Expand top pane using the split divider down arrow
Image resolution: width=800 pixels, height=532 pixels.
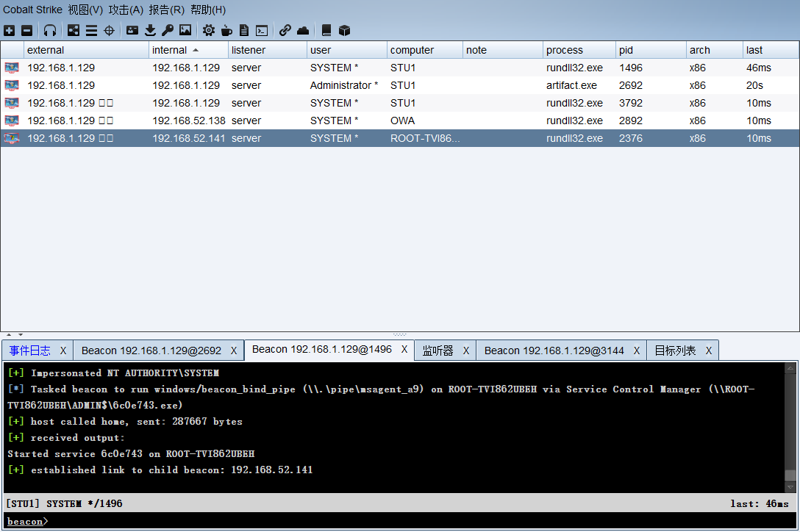tap(21, 334)
